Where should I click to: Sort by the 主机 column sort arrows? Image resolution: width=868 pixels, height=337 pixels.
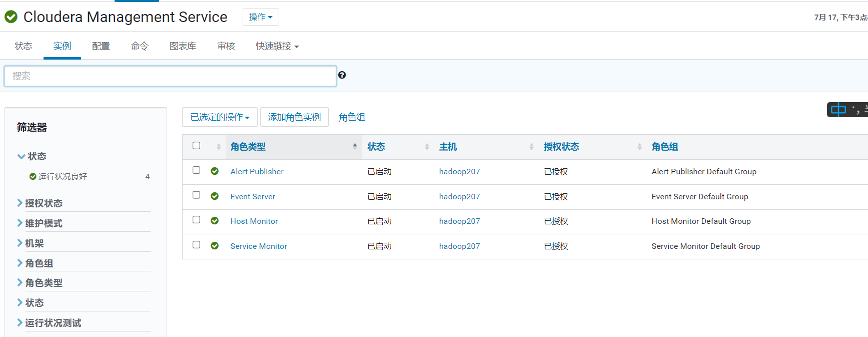[x=531, y=147]
